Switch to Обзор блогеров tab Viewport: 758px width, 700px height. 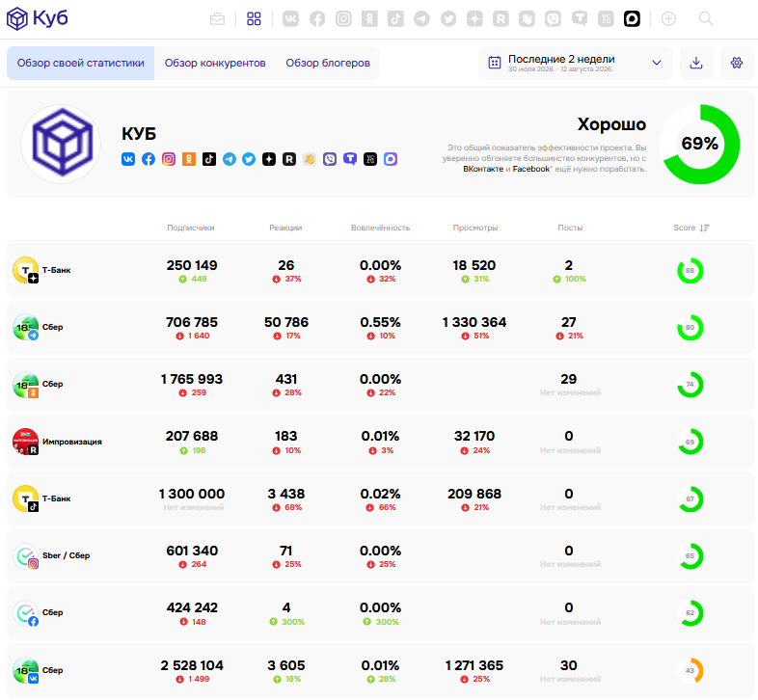point(328,63)
